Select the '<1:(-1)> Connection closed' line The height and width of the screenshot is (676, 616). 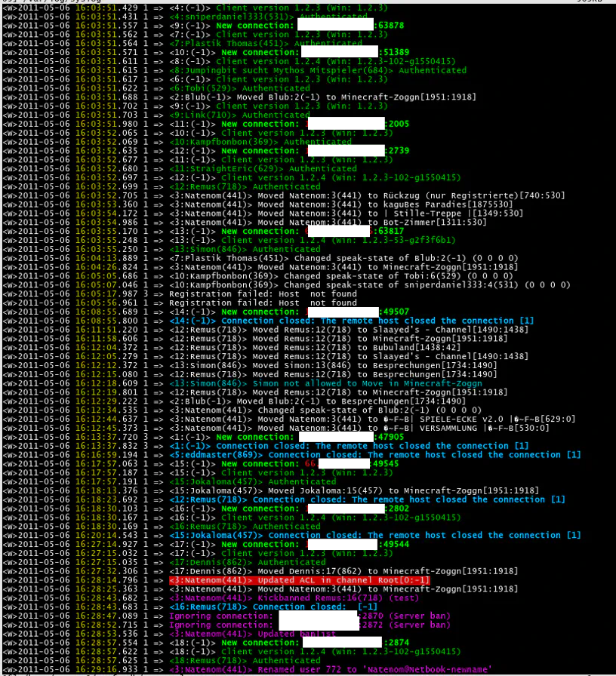tap(349, 446)
